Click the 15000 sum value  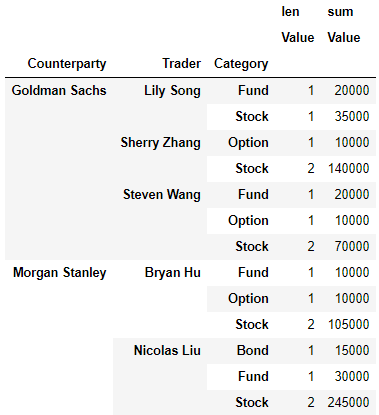tap(352, 350)
